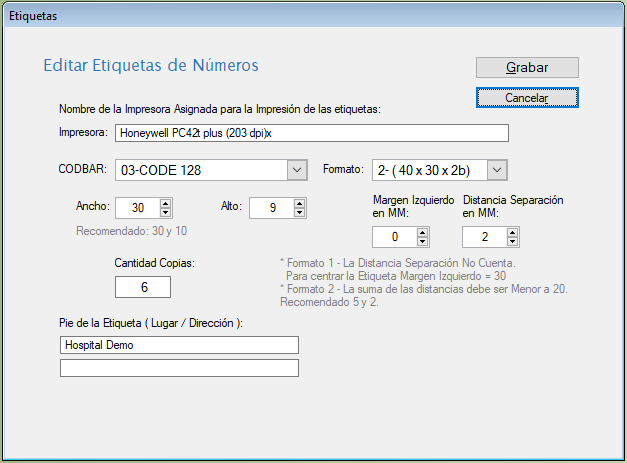Raise Margen Izquierdo with up arrow
Screen dimensions: 627x463
pyautogui.click(x=423, y=232)
